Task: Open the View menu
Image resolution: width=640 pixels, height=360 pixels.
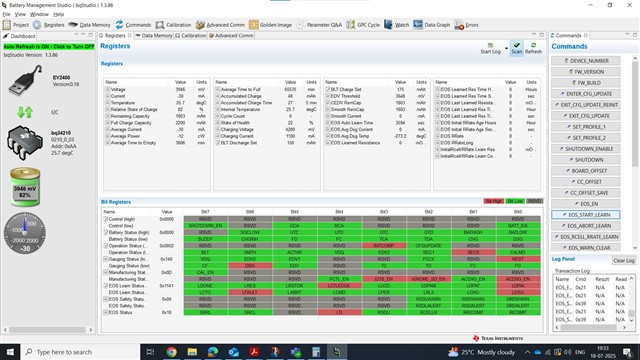Action: coord(20,14)
